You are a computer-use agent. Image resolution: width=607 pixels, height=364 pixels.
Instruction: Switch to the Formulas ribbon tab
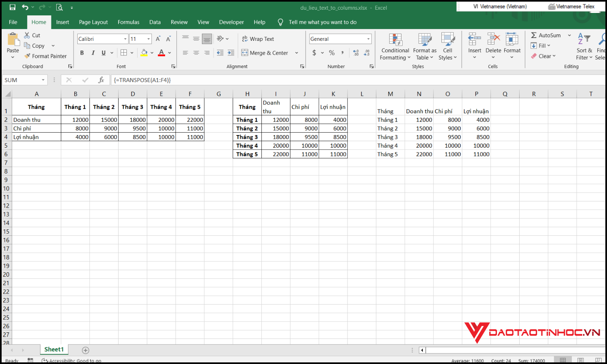pos(128,22)
